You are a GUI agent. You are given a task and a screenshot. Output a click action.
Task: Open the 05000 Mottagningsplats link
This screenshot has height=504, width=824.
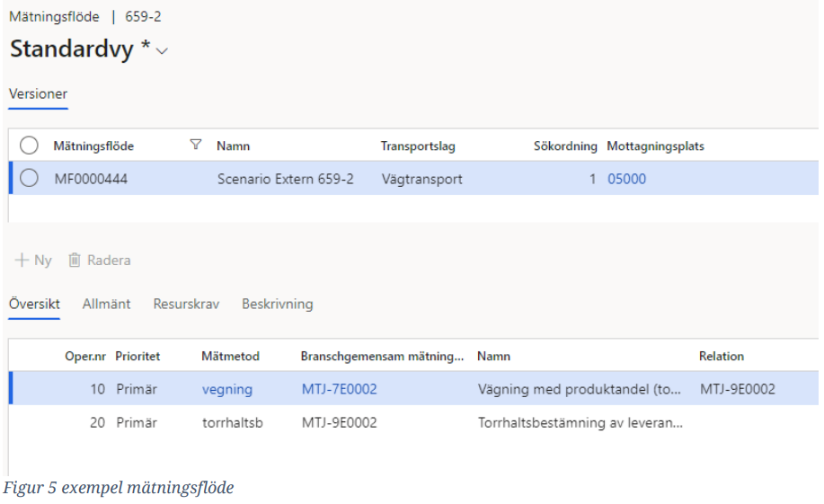point(626,179)
